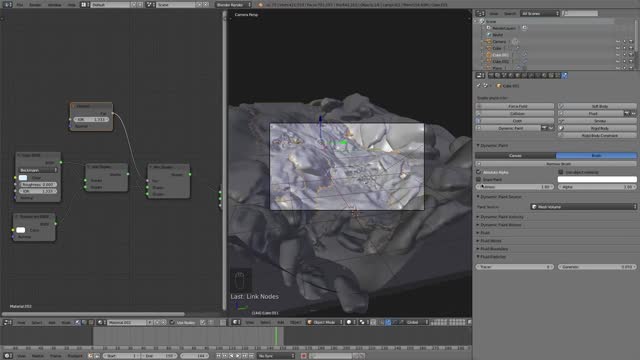Toggle viewport visibility of Cube in outliner
640x360 pixels.
[618, 48]
